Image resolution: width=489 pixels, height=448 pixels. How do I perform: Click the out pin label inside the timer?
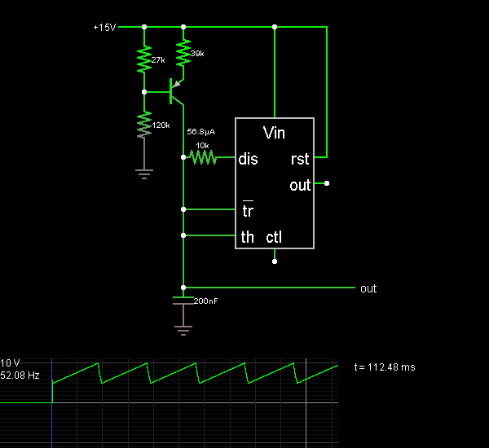(x=300, y=185)
